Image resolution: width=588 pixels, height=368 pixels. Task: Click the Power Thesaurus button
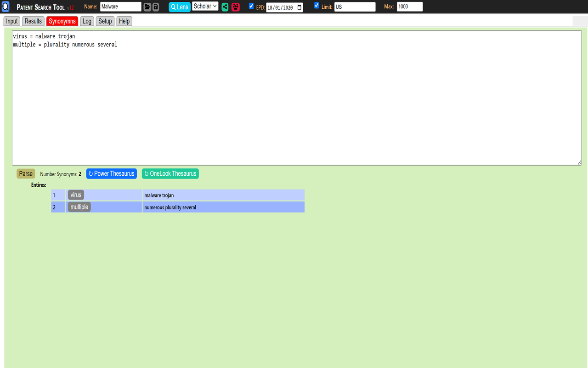[112, 174]
